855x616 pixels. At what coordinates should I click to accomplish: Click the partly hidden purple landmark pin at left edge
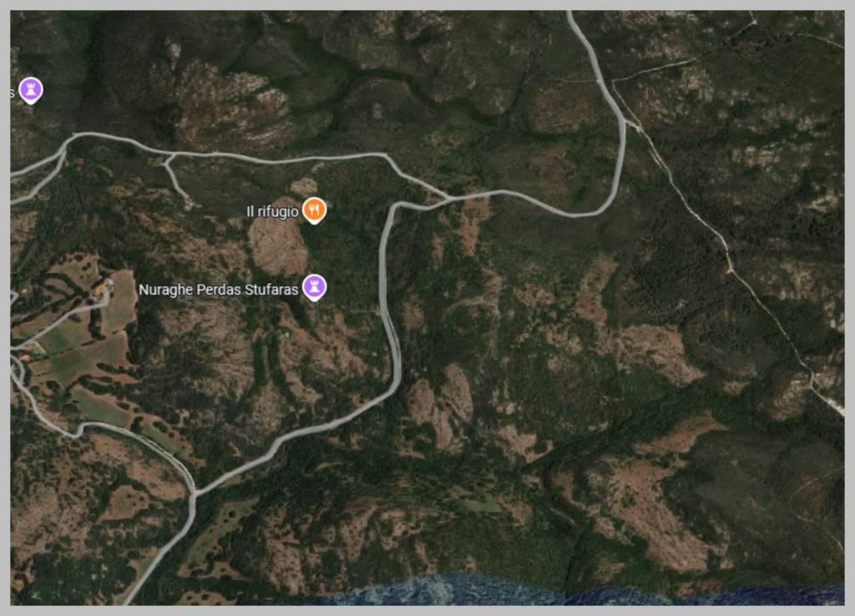click(31, 90)
